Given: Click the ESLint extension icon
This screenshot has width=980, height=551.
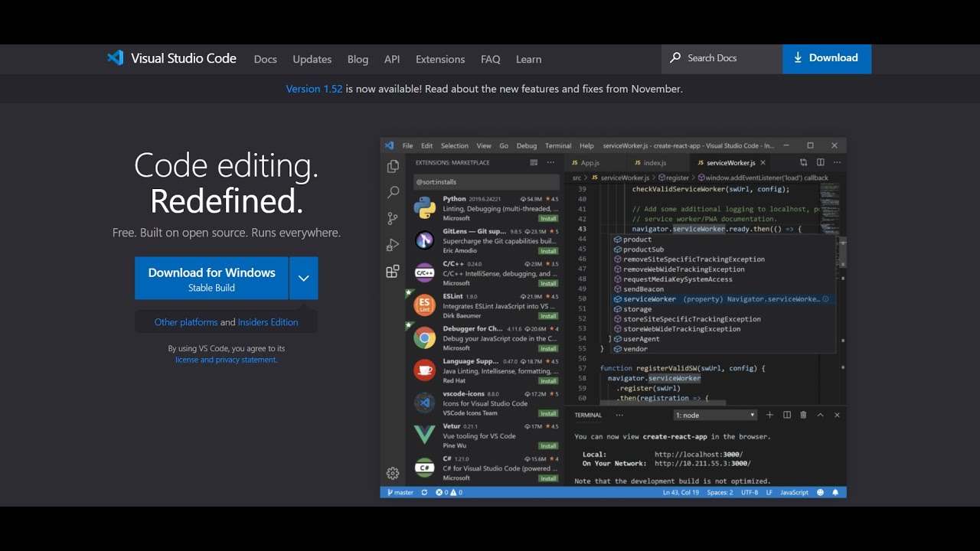Looking at the screenshot, I should (425, 305).
